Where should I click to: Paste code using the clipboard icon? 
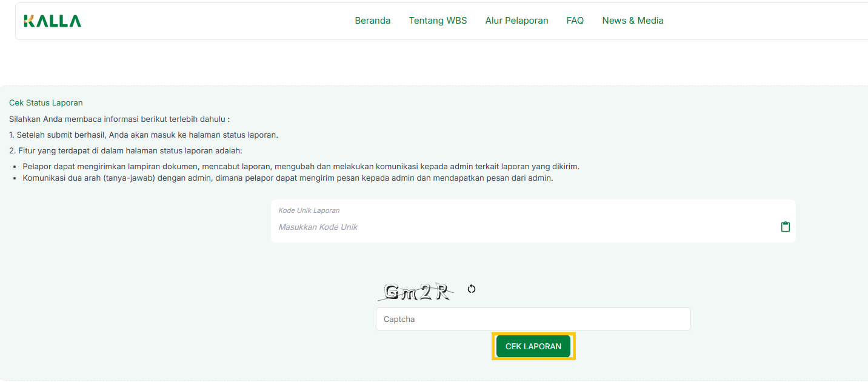tap(786, 227)
